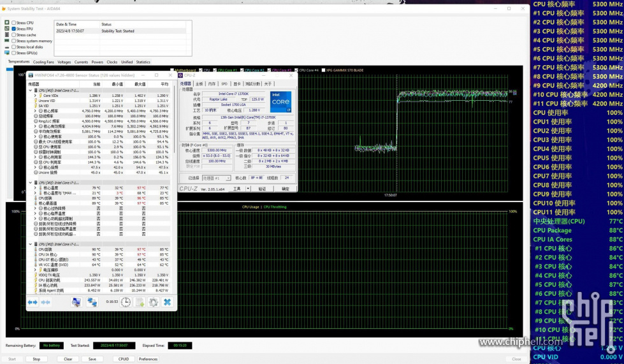Enable the Stress cache checkbox

pyautogui.click(x=14, y=34)
